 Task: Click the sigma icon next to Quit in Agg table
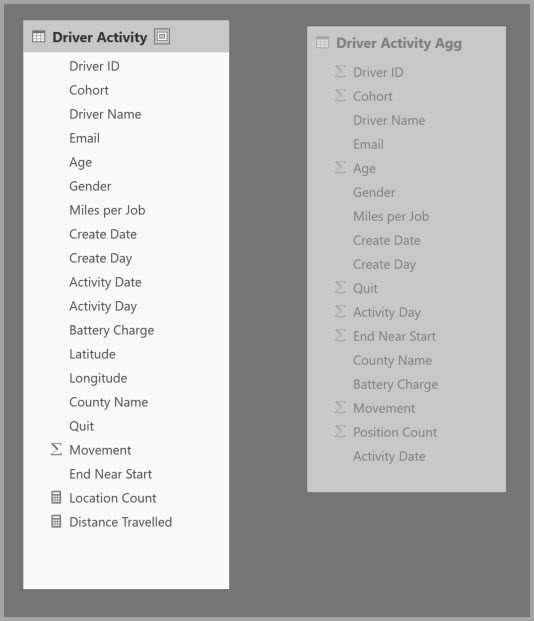coord(340,287)
